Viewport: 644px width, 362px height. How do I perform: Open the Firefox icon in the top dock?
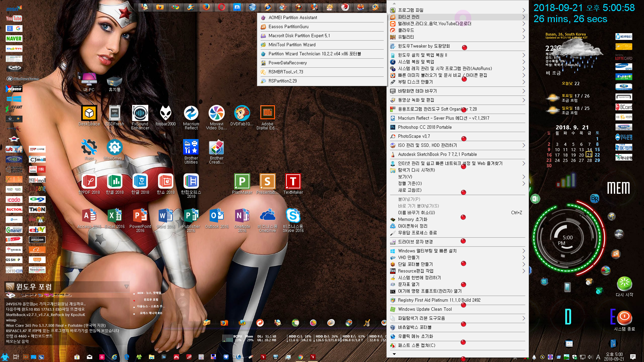pyautogui.click(x=206, y=7)
